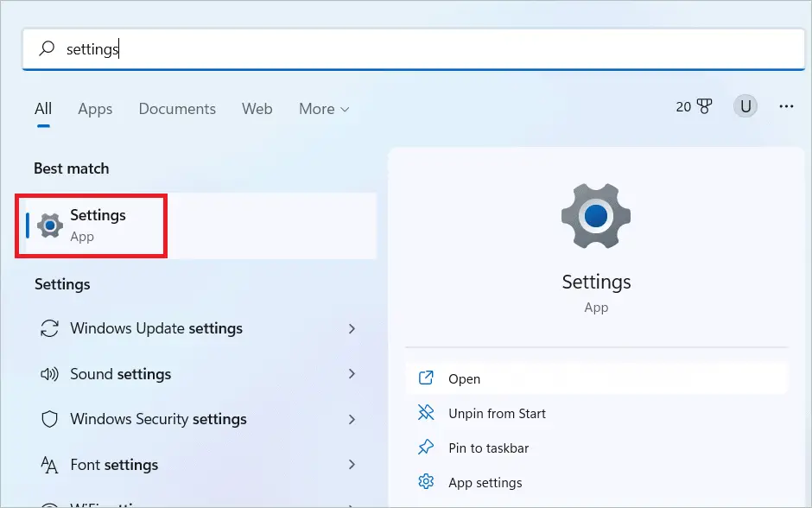
Task: Expand Font settings chevron
Action: tap(352, 465)
